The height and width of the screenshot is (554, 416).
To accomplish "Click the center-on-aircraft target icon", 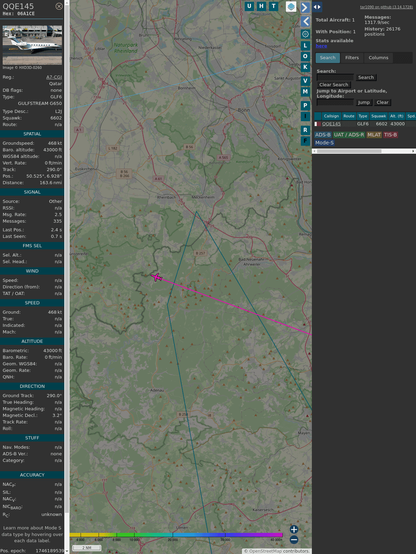I will click(x=305, y=34).
